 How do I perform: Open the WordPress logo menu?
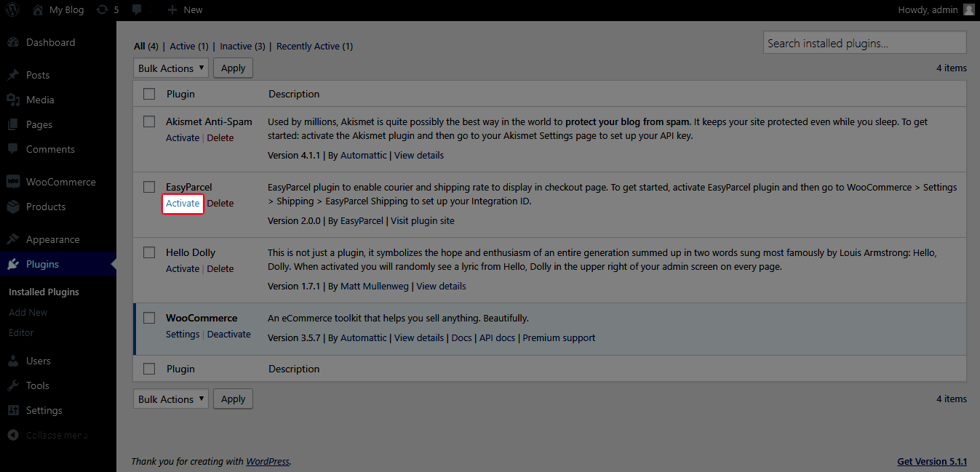(x=13, y=9)
